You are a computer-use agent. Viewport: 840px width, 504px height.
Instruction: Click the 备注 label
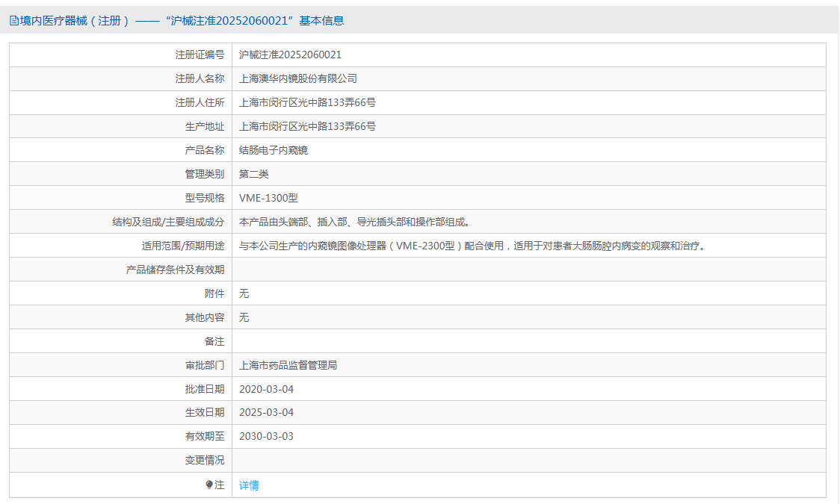coord(214,341)
